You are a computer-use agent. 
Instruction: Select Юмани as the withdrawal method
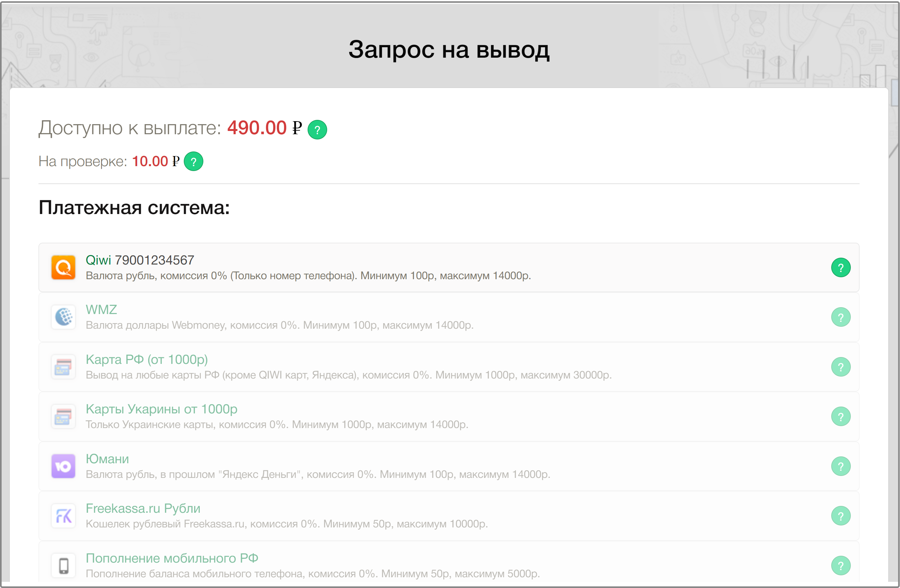pyautogui.click(x=449, y=466)
